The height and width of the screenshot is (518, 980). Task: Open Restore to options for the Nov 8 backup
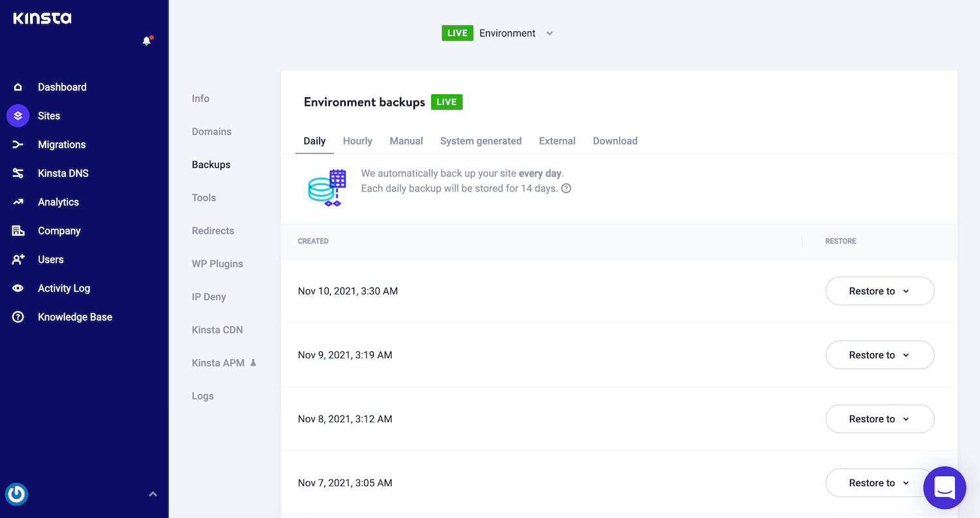pyautogui.click(x=879, y=419)
